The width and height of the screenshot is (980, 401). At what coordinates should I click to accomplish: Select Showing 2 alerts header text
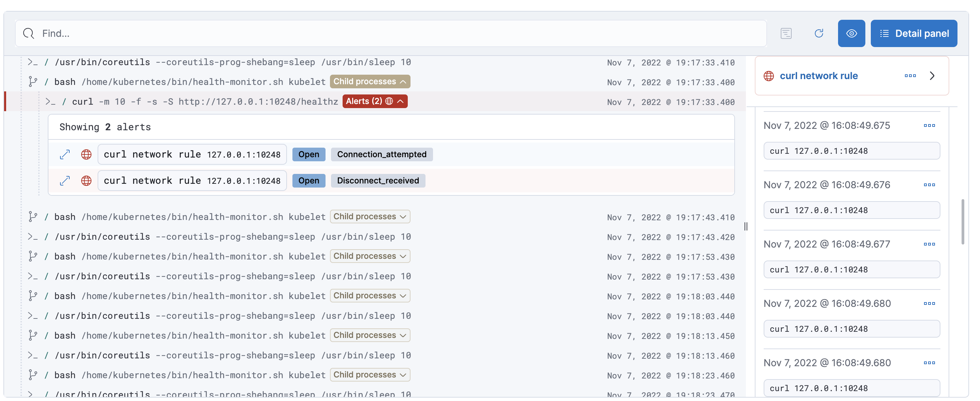105,127
